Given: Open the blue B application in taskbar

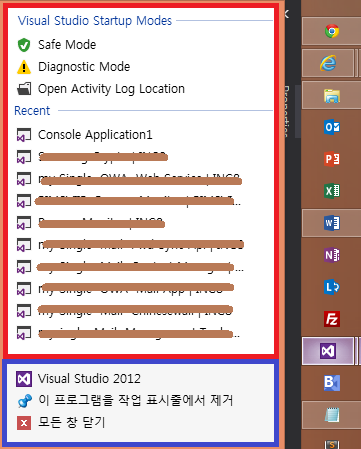Looking at the screenshot, I should coord(332,383).
